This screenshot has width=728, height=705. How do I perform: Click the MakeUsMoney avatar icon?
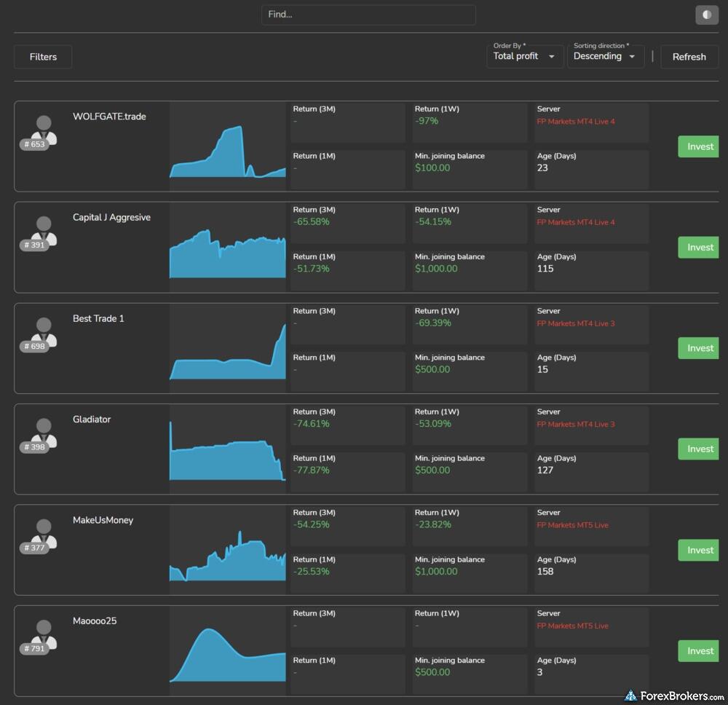pyautogui.click(x=44, y=532)
